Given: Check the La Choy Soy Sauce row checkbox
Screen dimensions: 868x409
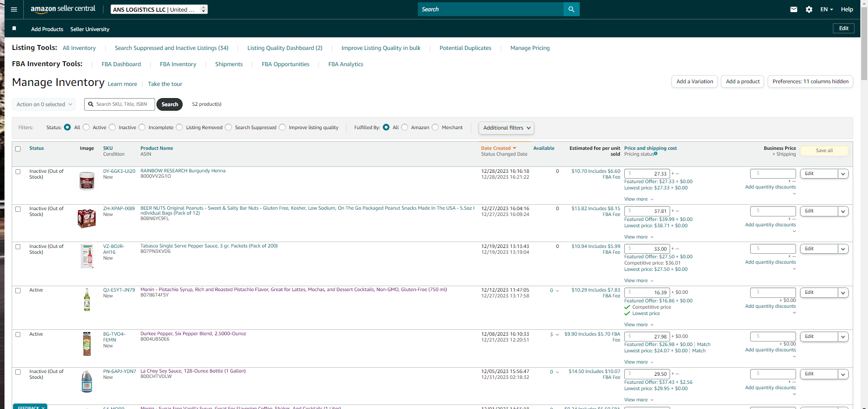Looking at the screenshot, I should tap(18, 372).
